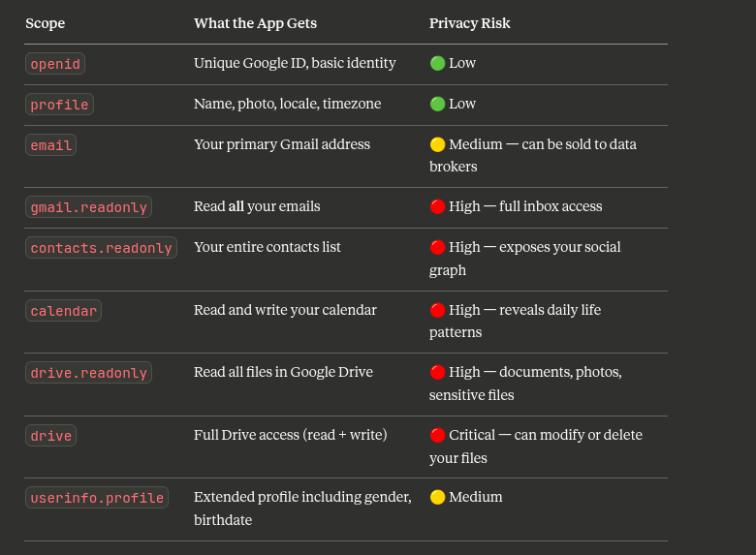Viewport: 756px width, 555px height.
Task: Click the Scope column header
Action: pos(45,23)
